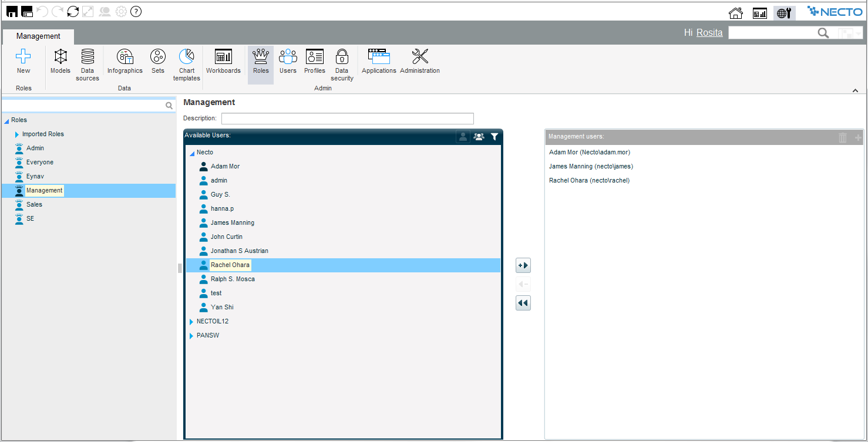Toggle the filter icon in Available Users
The height and width of the screenshot is (442, 868).
pos(494,137)
